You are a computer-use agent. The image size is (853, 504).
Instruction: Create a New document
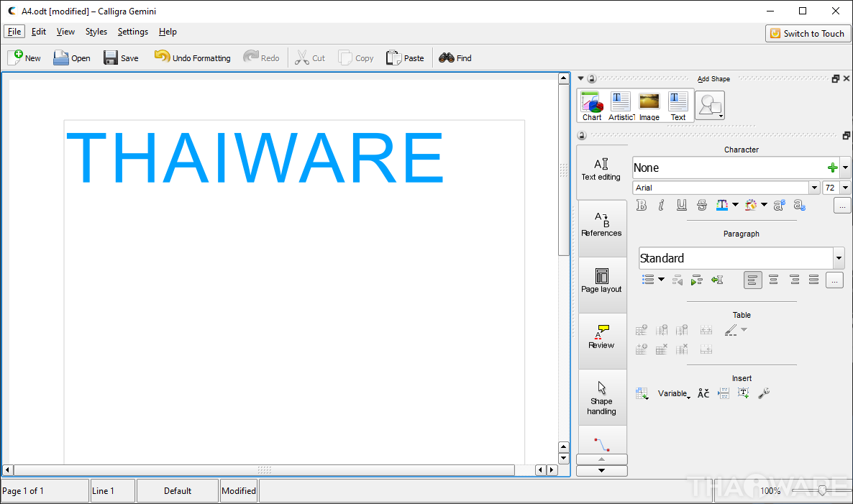click(x=24, y=58)
